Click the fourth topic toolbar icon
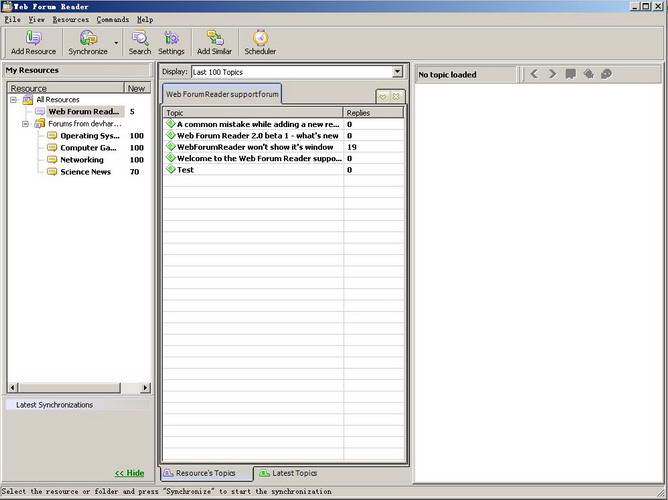 588,74
